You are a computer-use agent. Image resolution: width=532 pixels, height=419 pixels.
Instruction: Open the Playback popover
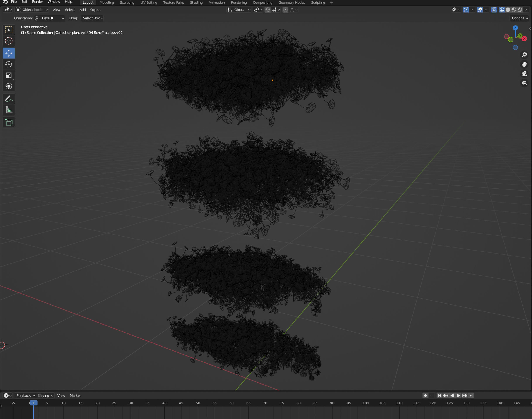[26, 395]
